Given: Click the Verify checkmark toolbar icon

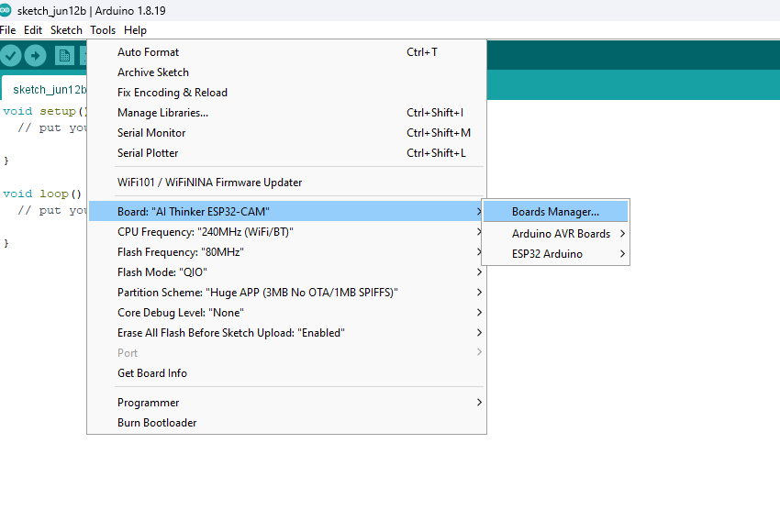Looking at the screenshot, I should pyautogui.click(x=10, y=55).
